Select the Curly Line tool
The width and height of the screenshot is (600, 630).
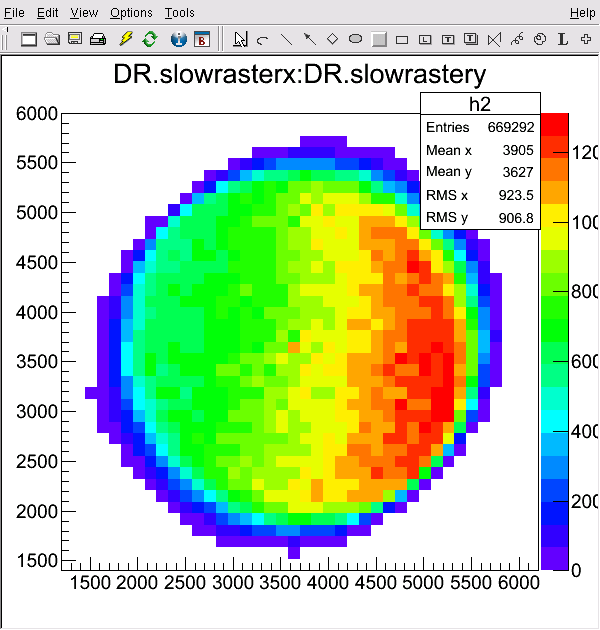[517, 39]
